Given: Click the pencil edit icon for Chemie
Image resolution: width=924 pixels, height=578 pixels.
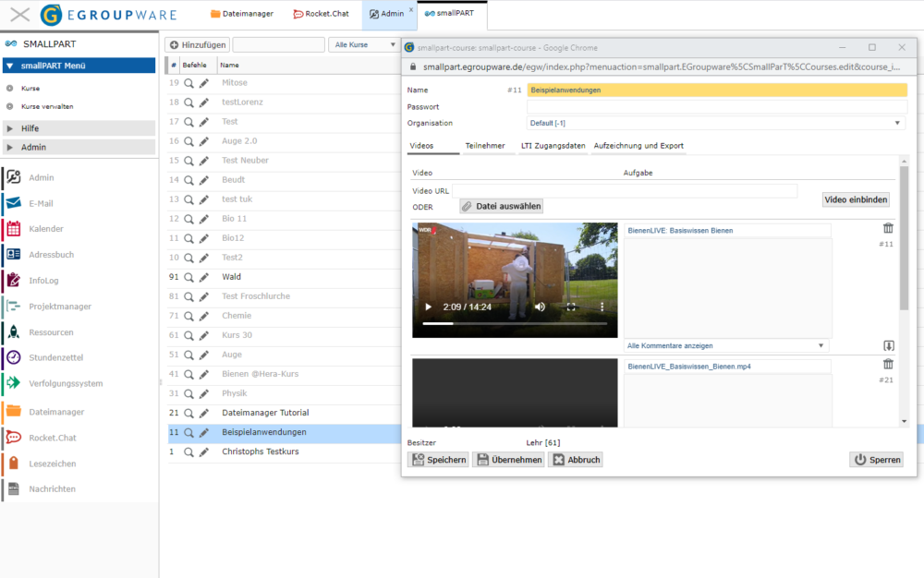Looking at the screenshot, I should (204, 316).
